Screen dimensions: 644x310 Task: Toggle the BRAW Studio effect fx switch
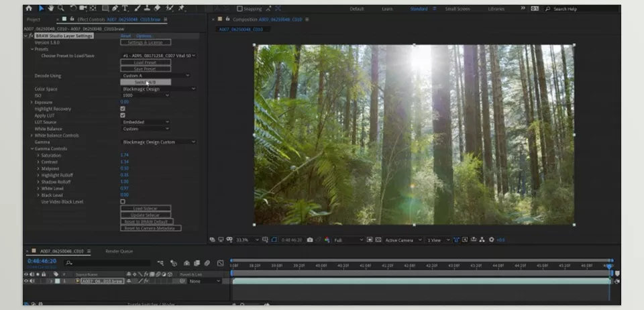(x=31, y=36)
